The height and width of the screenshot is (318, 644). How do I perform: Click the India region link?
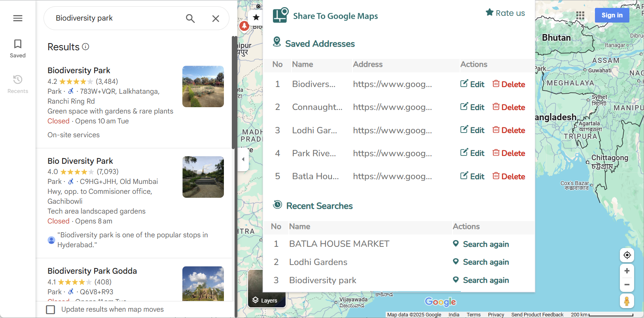coord(454,315)
